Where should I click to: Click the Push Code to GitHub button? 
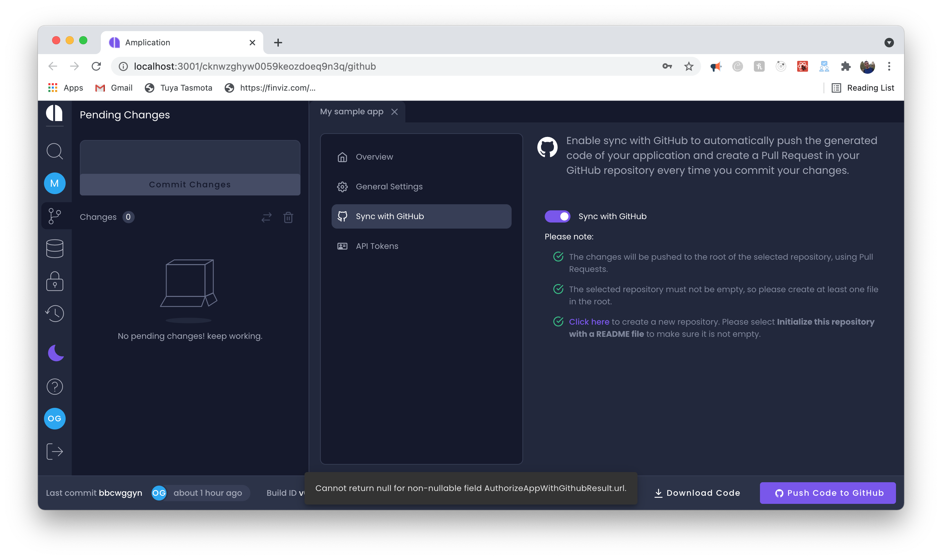(828, 493)
